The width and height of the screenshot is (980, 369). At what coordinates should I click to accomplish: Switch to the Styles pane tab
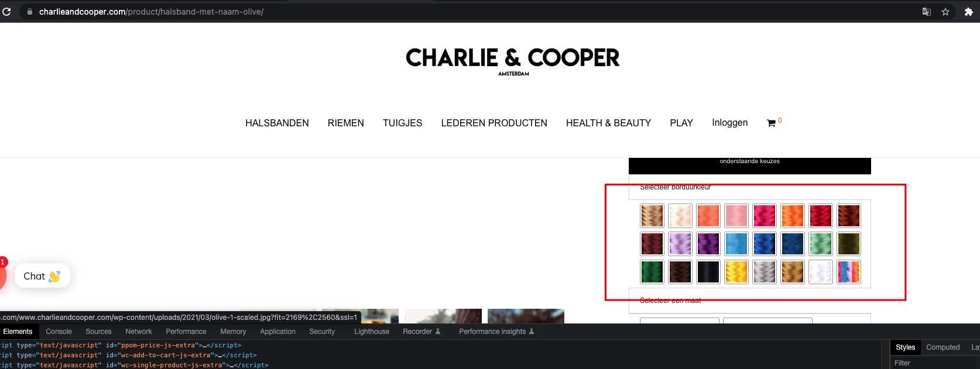[x=905, y=347]
